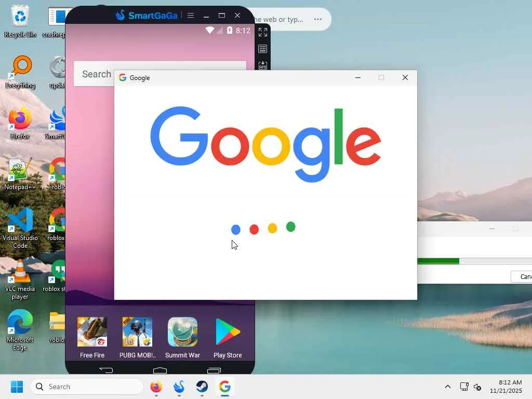532x399 pixels.
Task: Click the Google icon in the taskbar
Action: pyautogui.click(x=224, y=387)
